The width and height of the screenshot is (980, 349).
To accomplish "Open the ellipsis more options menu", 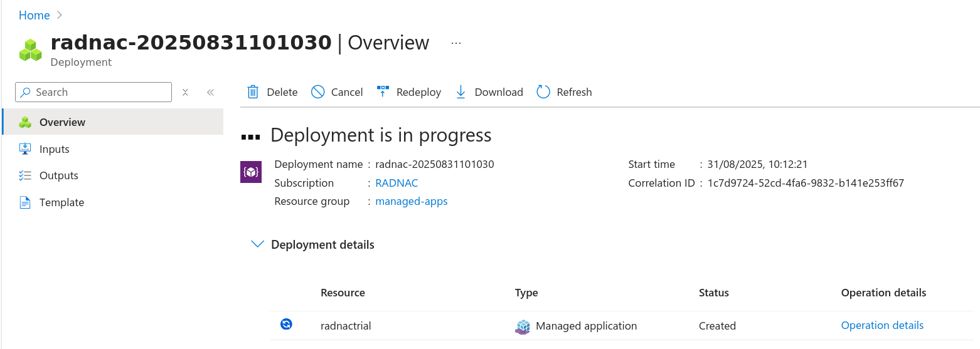I will [456, 43].
